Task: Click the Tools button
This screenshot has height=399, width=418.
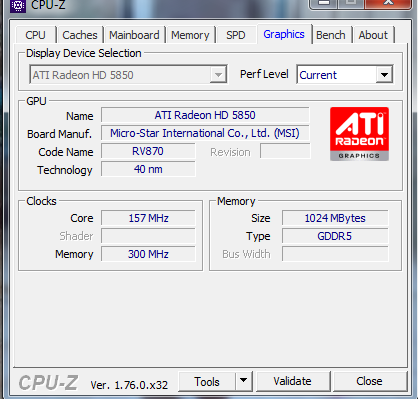Action: [207, 381]
